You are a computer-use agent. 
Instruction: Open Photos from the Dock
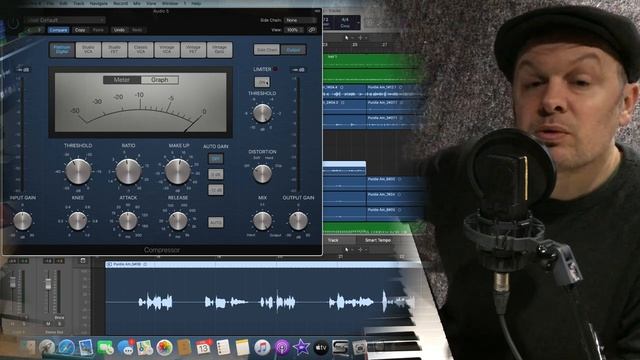coord(164,347)
